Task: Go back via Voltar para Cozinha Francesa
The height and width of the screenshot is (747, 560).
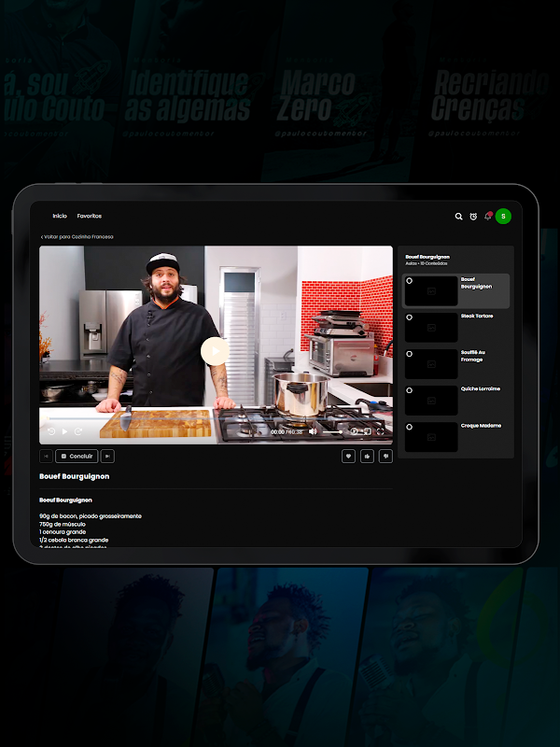Action: pyautogui.click(x=77, y=237)
